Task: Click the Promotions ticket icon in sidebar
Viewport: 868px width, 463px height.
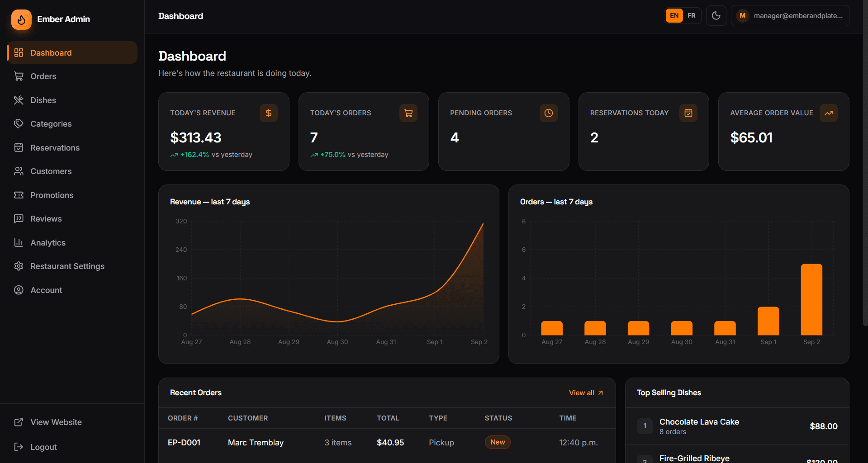Action: pyautogui.click(x=19, y=195)
